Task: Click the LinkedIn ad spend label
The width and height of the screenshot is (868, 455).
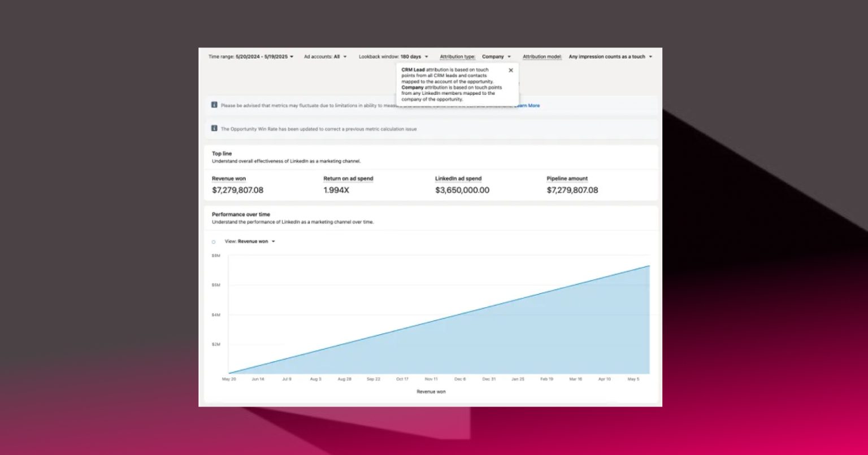Action: click(458, 178)
